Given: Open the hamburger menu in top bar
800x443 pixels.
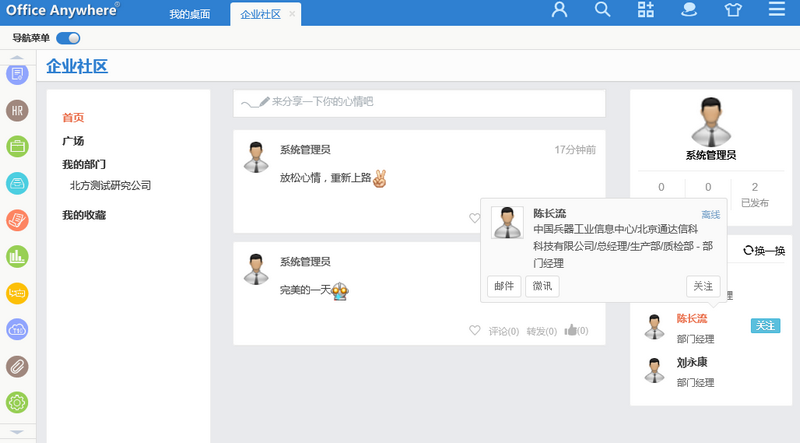Looking at the screenshot, I should [777, 11].
